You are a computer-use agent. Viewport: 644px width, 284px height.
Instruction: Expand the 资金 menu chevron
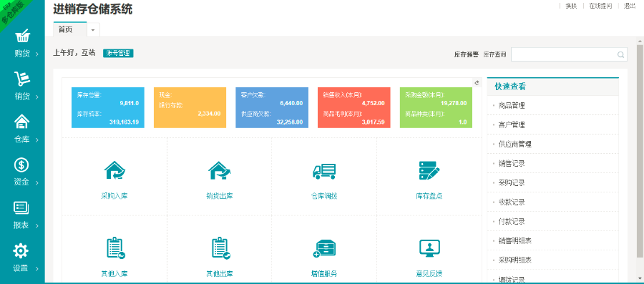point(37,183)
